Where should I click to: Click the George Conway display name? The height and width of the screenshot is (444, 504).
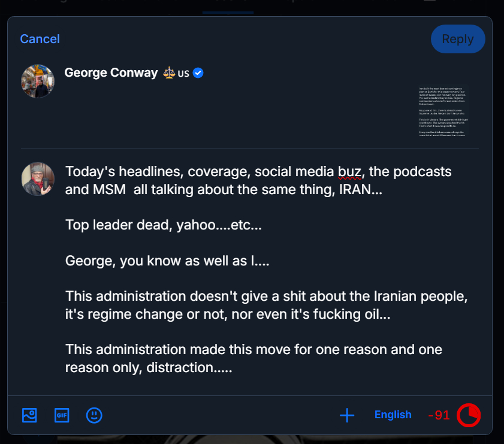(x=111, y=73)
